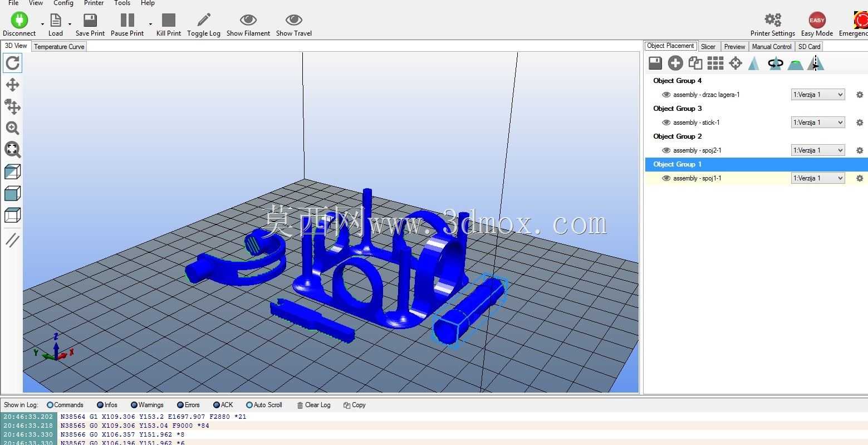
Task: Select the Zoom view tool
Action: pos(12,128)
